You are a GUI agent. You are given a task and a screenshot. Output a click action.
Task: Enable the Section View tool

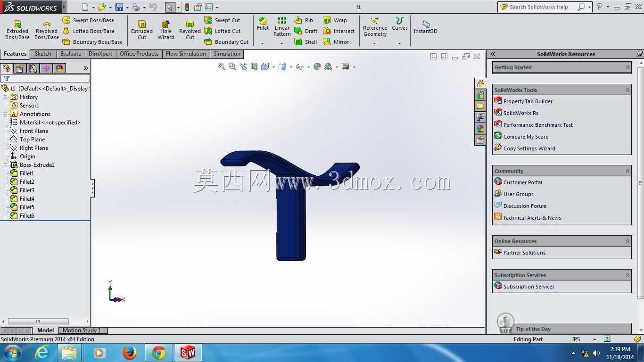coord(254,67)
